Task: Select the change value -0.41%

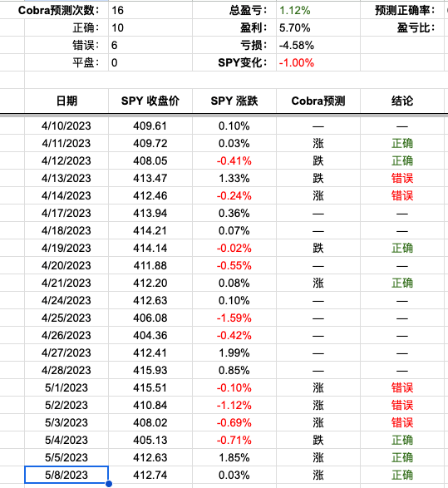Action: [x=234, y=160]
